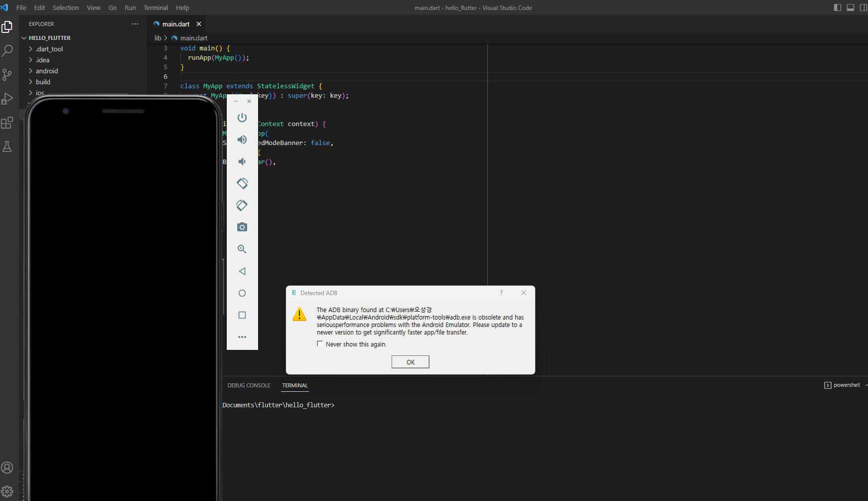Expand the .dart_tool folder
The height and width of the screenshot is (501, 868).
pyautogui.click(x=49, y=49)
